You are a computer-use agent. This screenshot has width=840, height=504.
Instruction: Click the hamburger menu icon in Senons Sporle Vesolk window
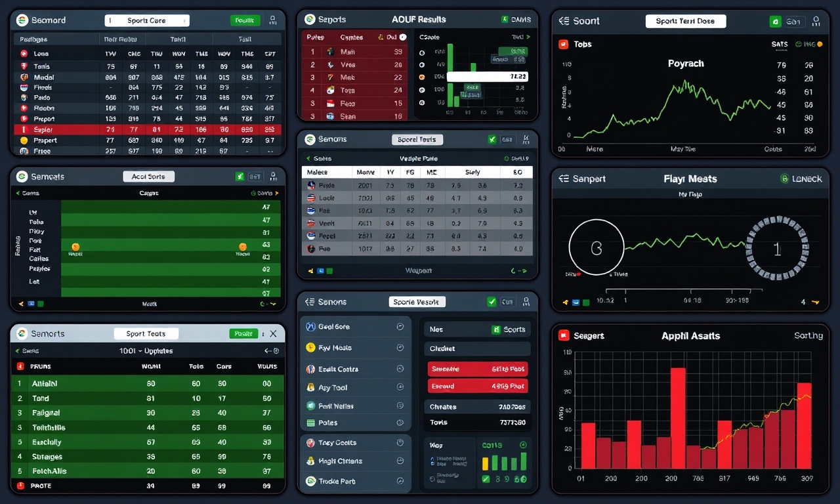click(310, 302)
